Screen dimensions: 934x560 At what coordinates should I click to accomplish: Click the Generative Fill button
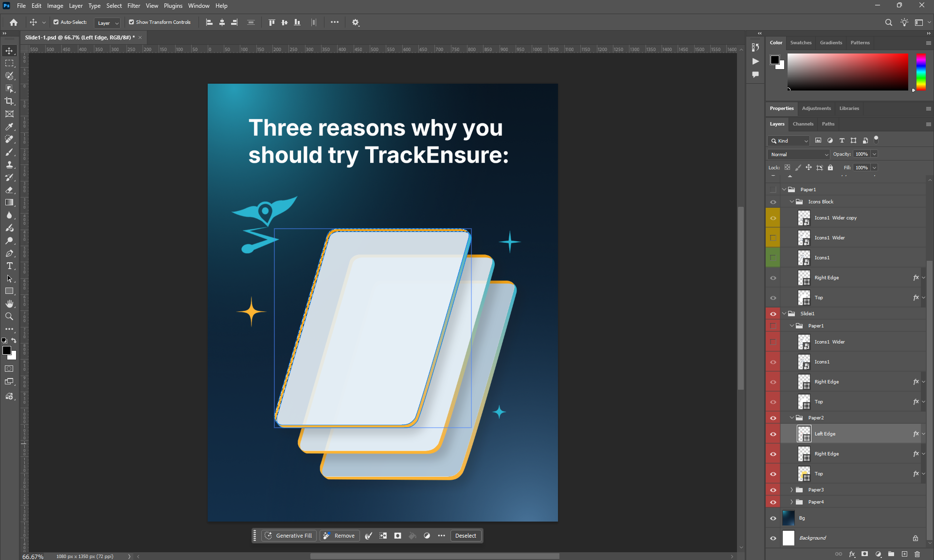(289, 536)
